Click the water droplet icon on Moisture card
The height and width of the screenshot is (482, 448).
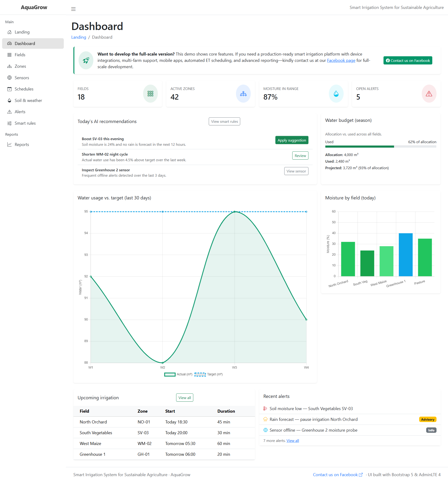336,93
